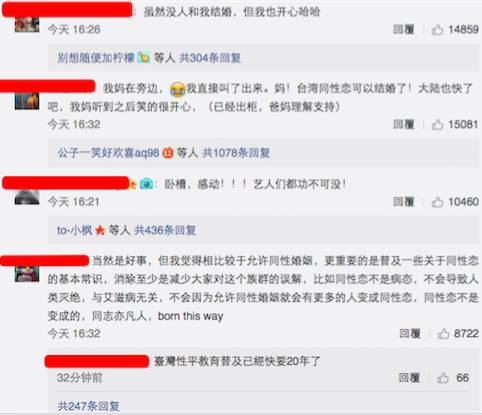This screenshot has width=482, height=415.
Task: Reply to the 32分钟前 nested comment
Action: coord(409,378)
